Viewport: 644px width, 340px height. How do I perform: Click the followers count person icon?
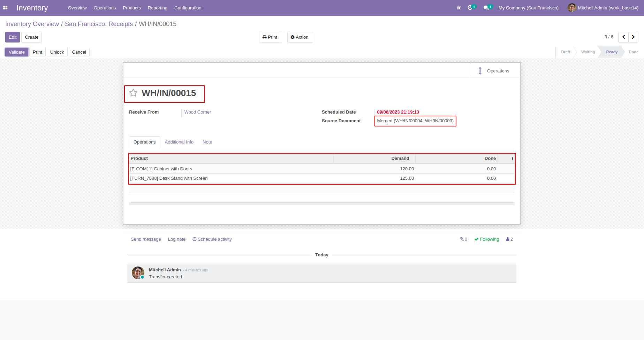pos(509,239)
